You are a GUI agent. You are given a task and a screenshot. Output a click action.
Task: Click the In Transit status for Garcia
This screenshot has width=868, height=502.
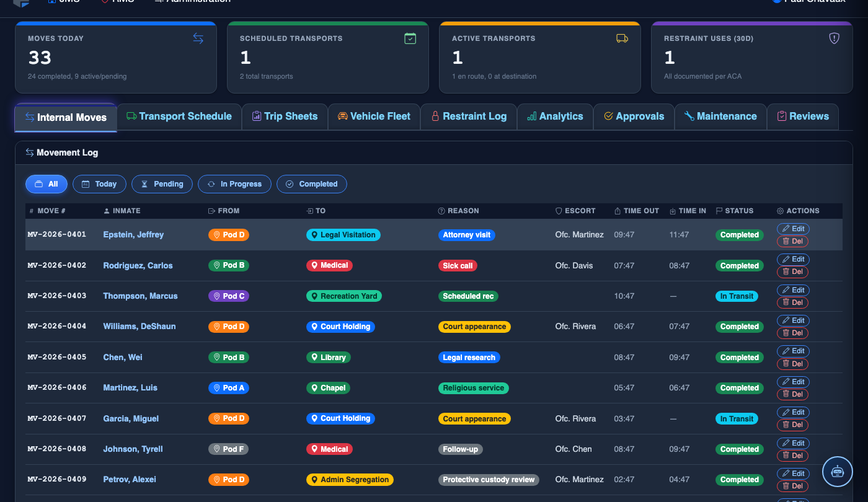(x=737, y=419)
